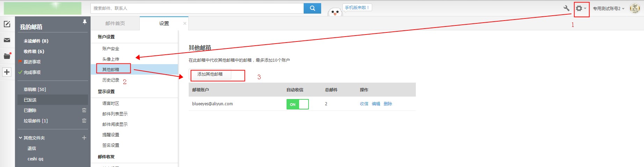The image size is (644, 167).
Task: Click the search mail and contacts field
Action: pos(197,8)
